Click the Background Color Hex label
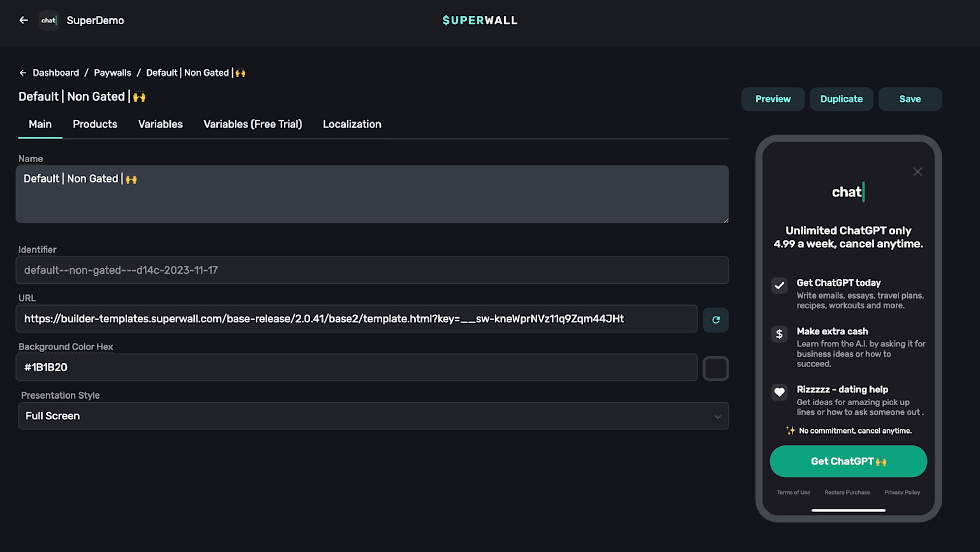980x552 pixels. [x=66, y=347]
